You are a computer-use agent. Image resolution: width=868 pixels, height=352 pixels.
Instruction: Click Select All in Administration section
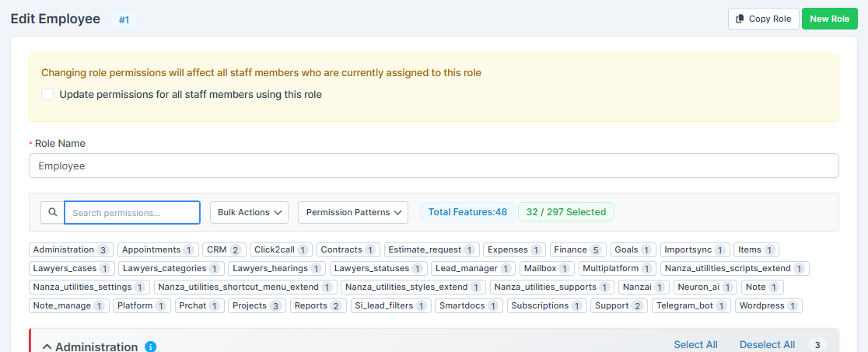tap(695, 345)
